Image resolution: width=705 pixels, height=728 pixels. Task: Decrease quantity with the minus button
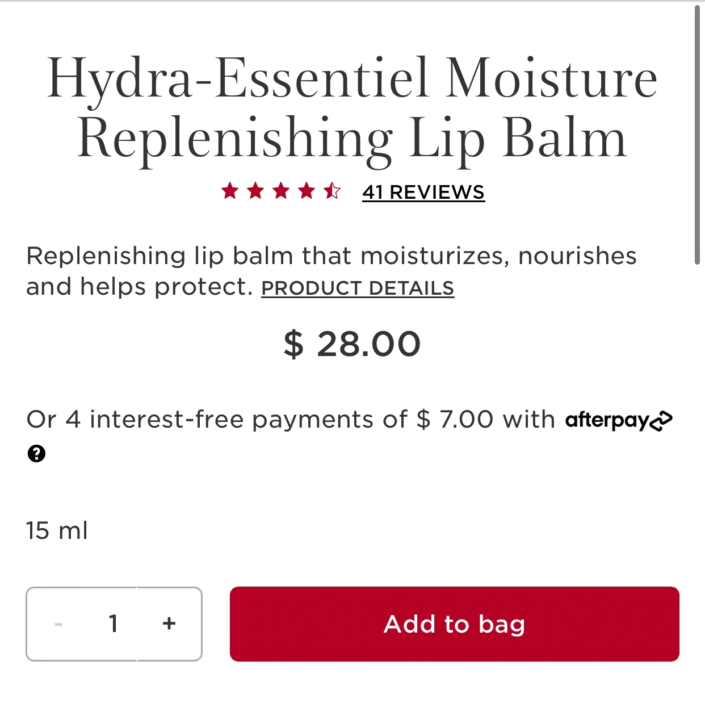58,624
